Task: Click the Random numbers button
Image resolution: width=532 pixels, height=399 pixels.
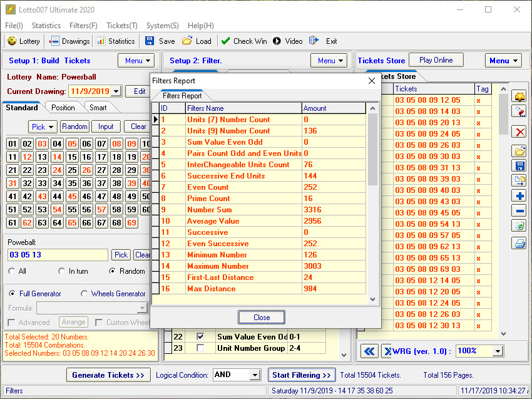Action: [x=74, y=127]
